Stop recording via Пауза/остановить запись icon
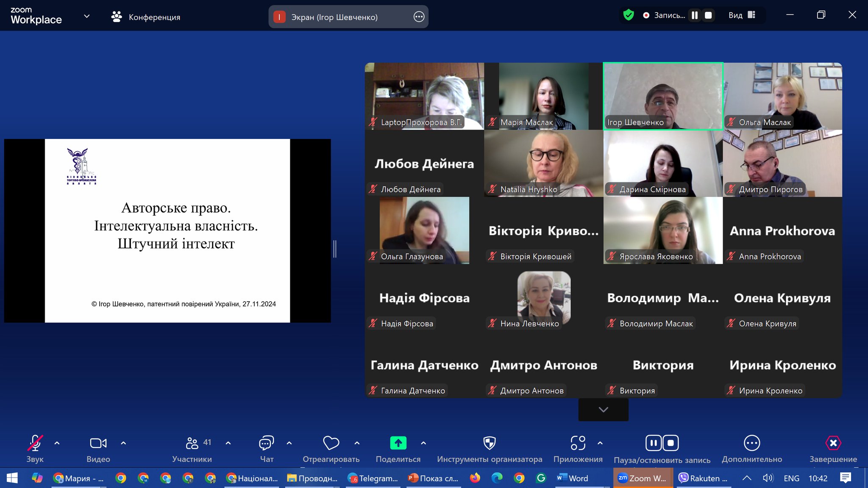This screenshot has height=488, width=868. pos(671,442)
